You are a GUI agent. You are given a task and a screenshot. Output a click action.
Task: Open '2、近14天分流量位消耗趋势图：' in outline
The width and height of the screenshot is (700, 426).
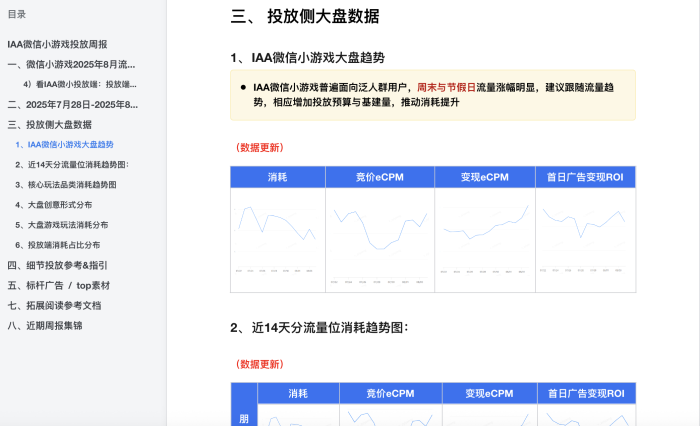coord(72,165)
